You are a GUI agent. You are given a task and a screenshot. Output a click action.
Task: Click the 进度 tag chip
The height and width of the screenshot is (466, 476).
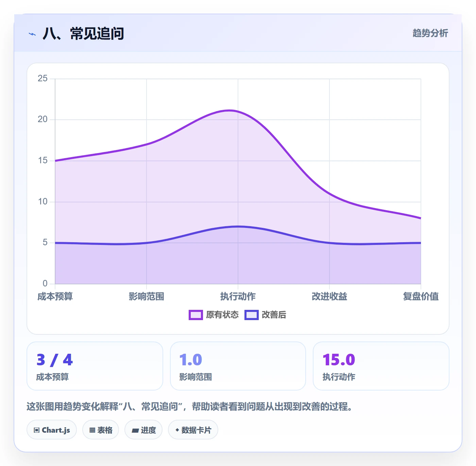[x=143, y=430]
